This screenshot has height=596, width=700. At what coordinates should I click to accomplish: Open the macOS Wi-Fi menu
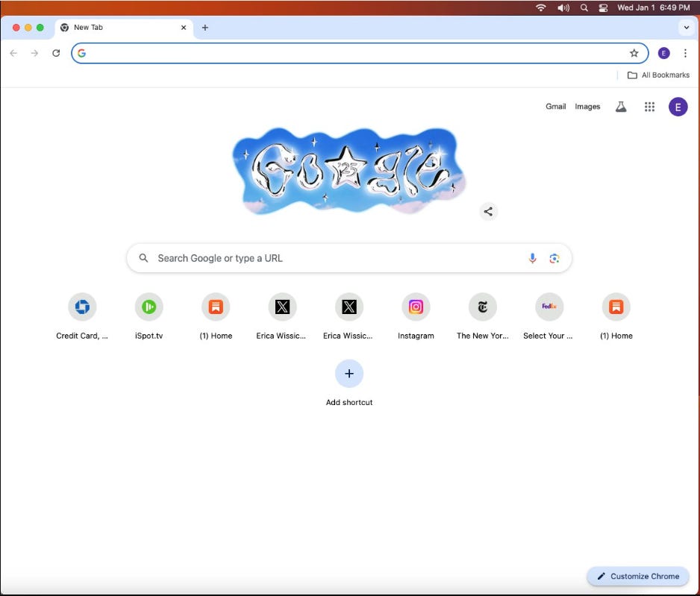(x=540, y=7)
